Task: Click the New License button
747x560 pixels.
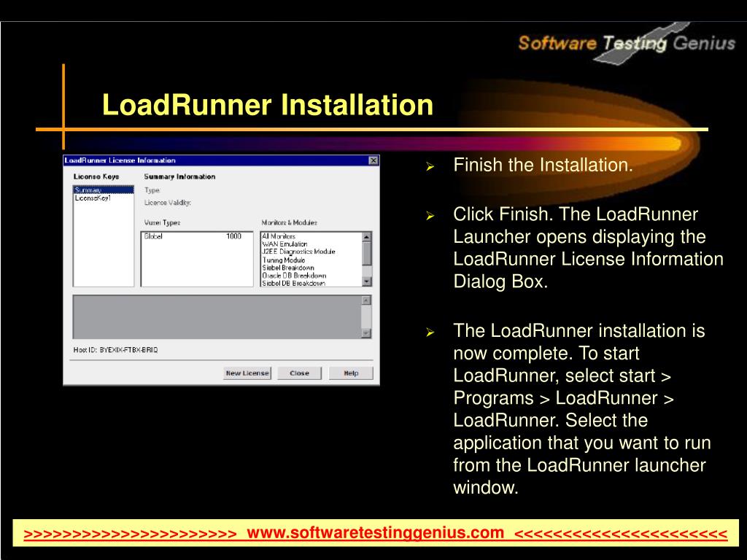Action: coord(247,373)
